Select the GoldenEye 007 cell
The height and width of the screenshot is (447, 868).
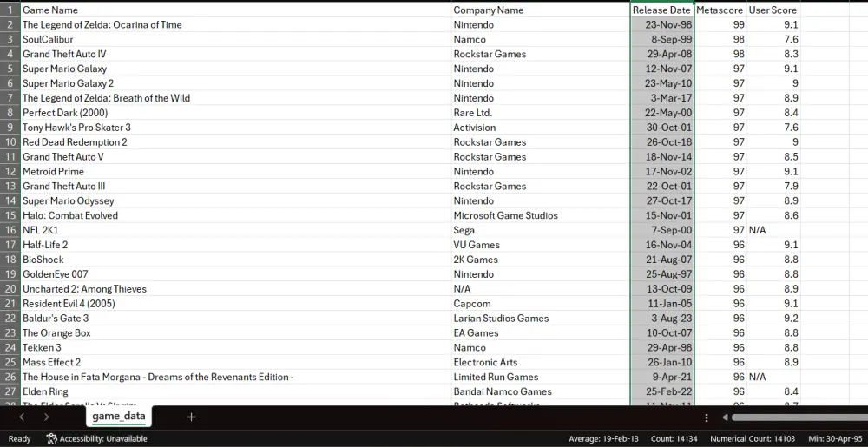tap(236, 274)
